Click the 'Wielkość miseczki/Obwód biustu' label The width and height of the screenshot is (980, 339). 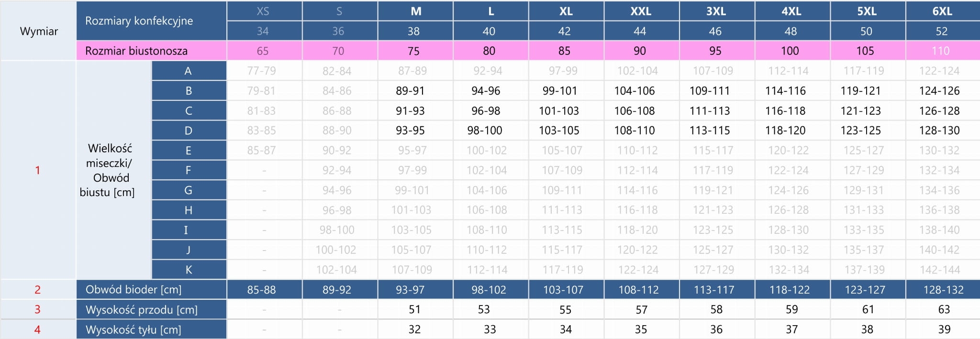point(108,170)
